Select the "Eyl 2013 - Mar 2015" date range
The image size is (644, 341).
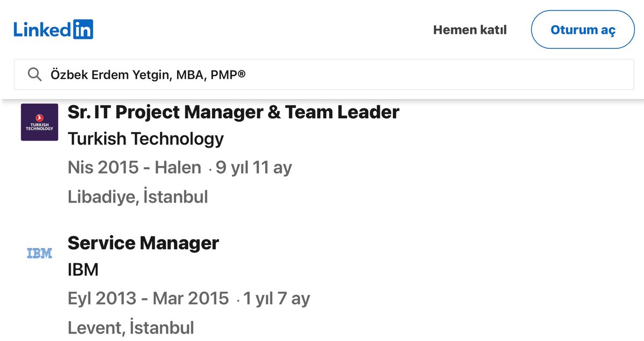click(148, 299)
